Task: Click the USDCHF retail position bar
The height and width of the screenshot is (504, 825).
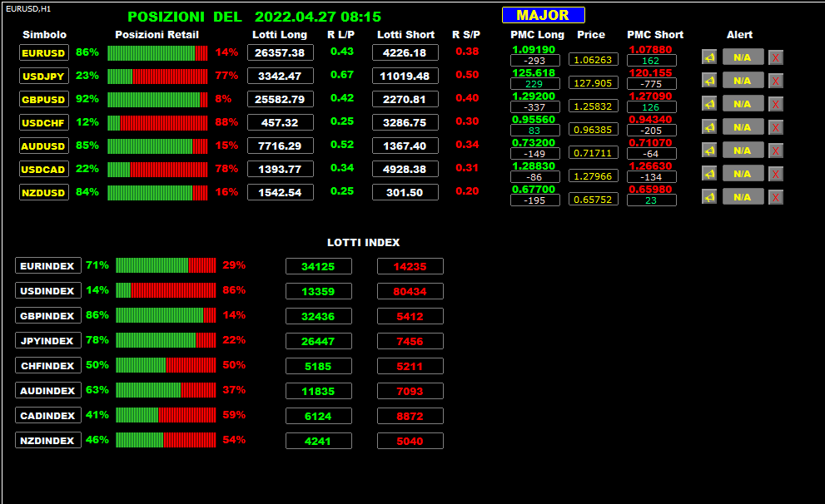Action: [x=157, y=123]
